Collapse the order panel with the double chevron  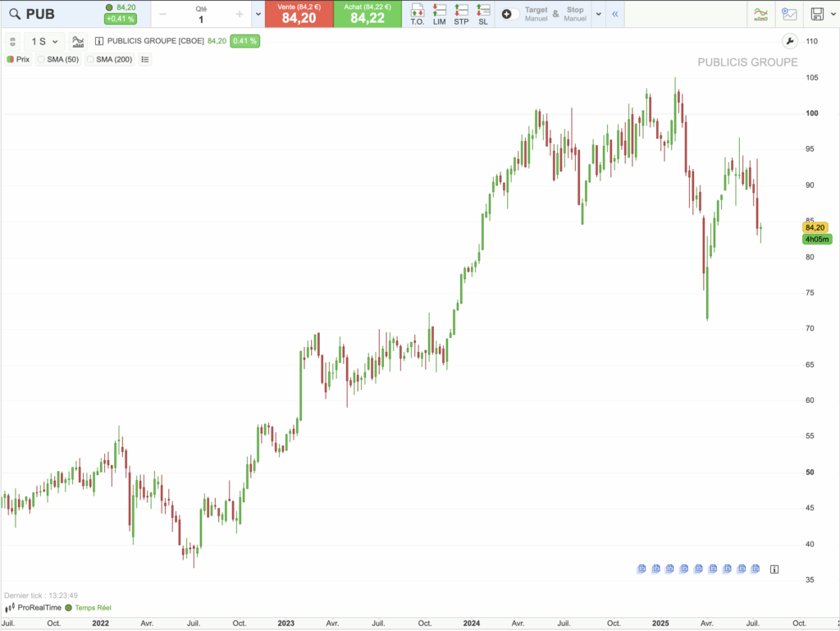click(615, 13)
